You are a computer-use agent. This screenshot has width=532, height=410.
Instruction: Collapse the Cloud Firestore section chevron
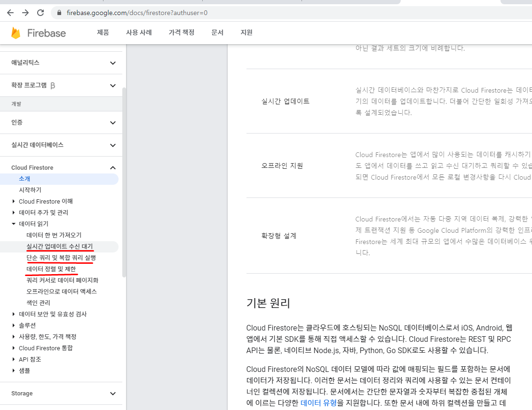113,168
